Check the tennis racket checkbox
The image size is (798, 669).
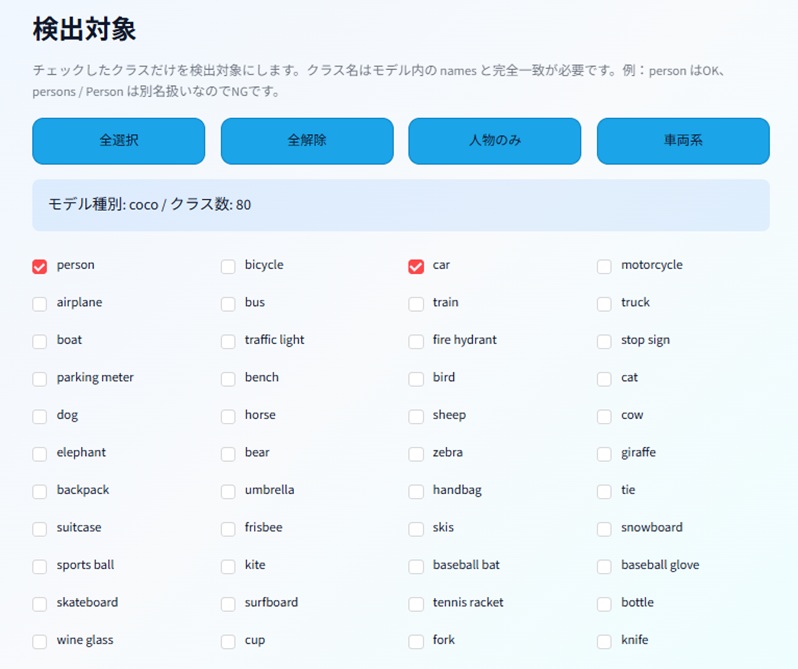pos(416,604)
